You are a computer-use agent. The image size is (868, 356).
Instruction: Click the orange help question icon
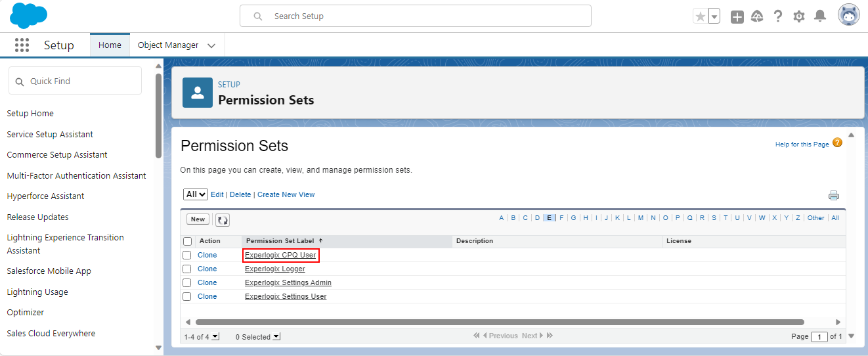(837, 143)
